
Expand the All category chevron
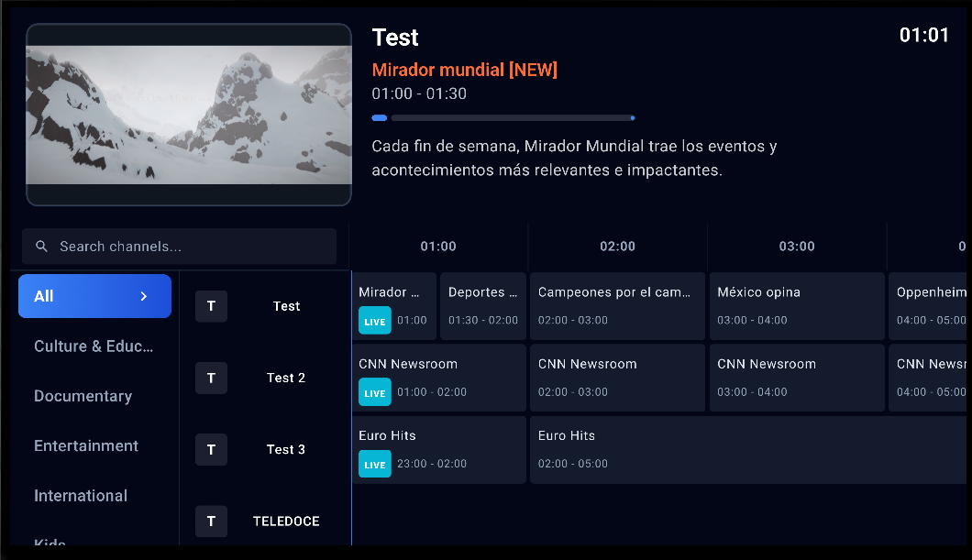pos(144,296)
